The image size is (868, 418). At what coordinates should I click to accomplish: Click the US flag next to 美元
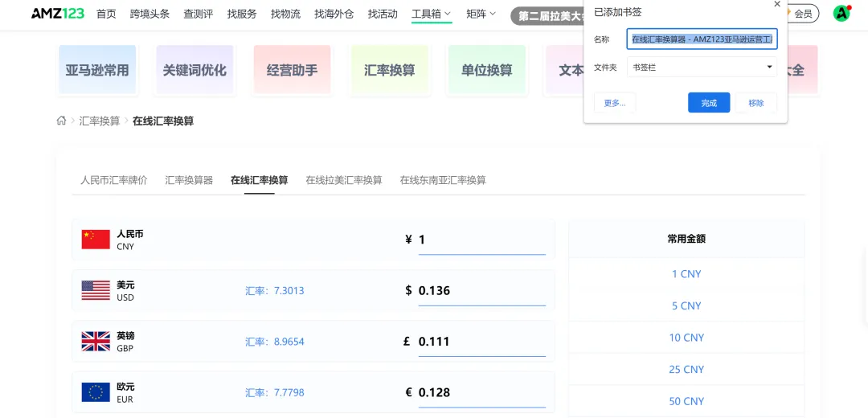(96, 291)
